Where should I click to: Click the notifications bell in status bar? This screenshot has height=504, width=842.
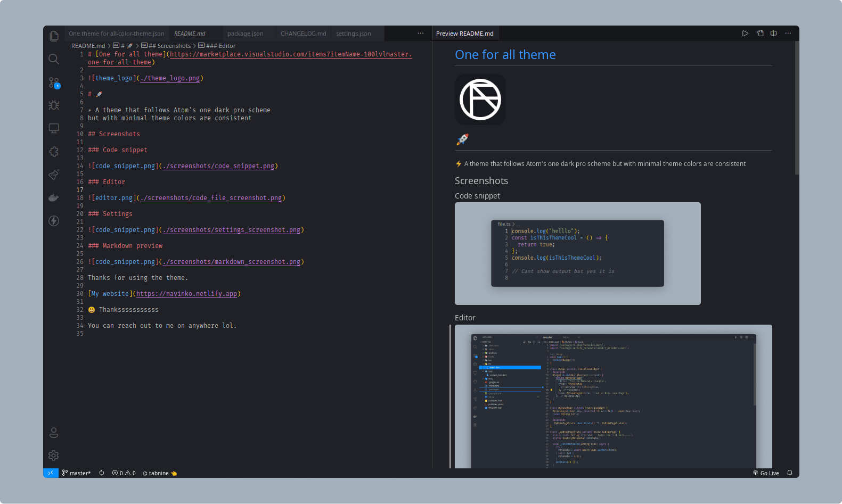[790, 473]
